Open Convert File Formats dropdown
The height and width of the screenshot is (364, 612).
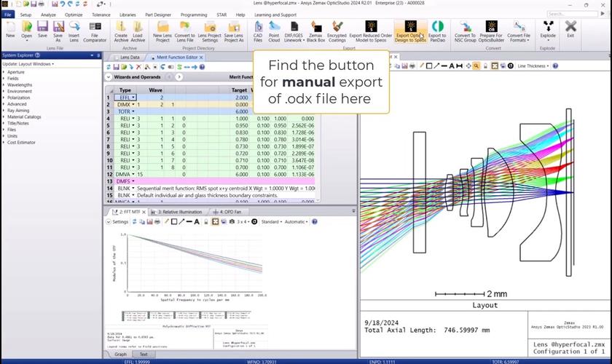(x=519, y=31)
